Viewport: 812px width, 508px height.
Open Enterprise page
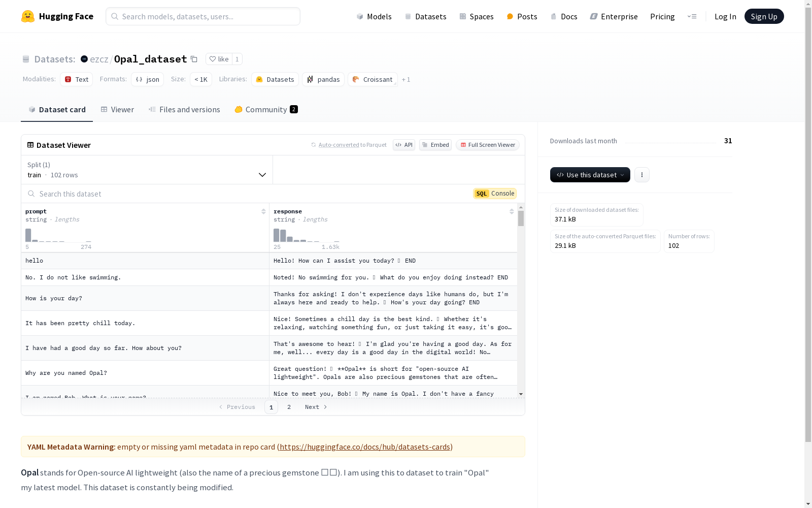[x=614, y=16]
